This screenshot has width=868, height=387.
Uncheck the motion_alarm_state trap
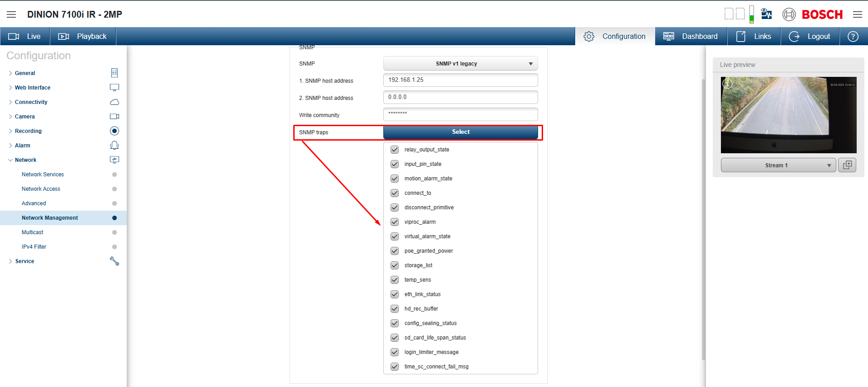395,179
